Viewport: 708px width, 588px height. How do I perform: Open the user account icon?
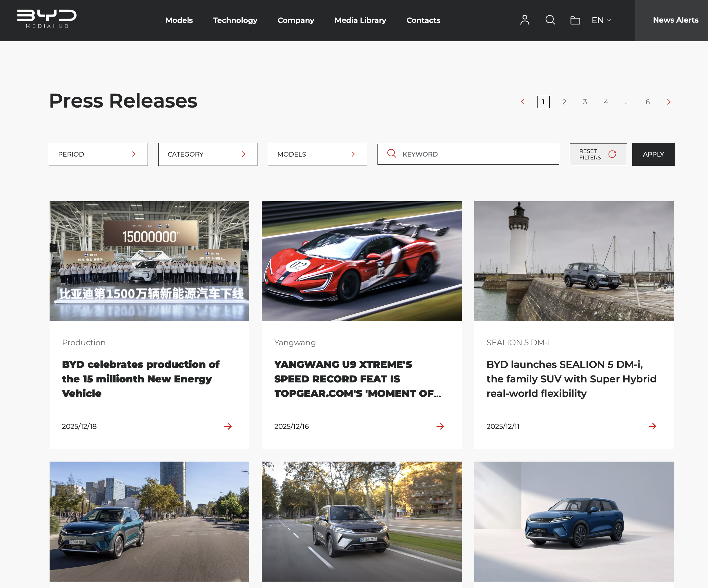[x=524, y=20]
